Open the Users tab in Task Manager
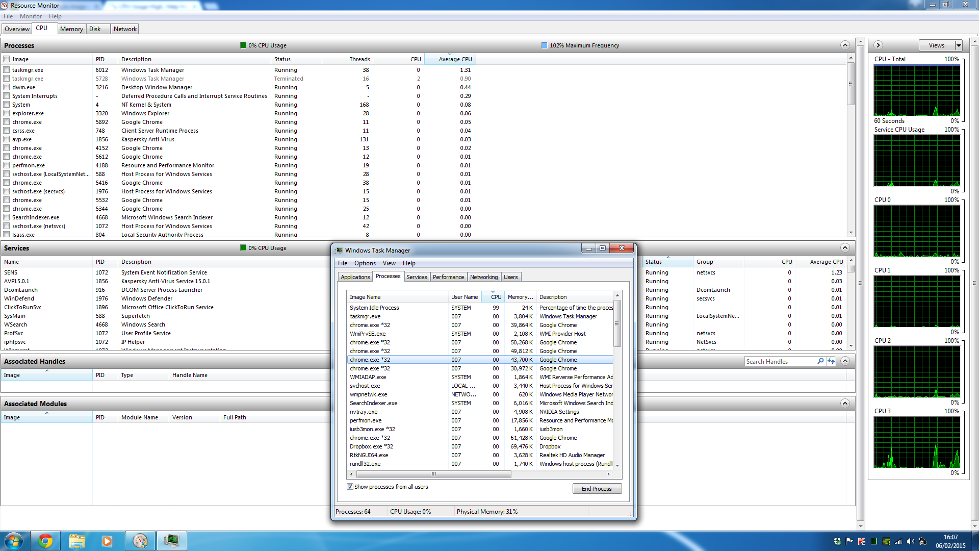The image size is (980, 551). point(510,277)
